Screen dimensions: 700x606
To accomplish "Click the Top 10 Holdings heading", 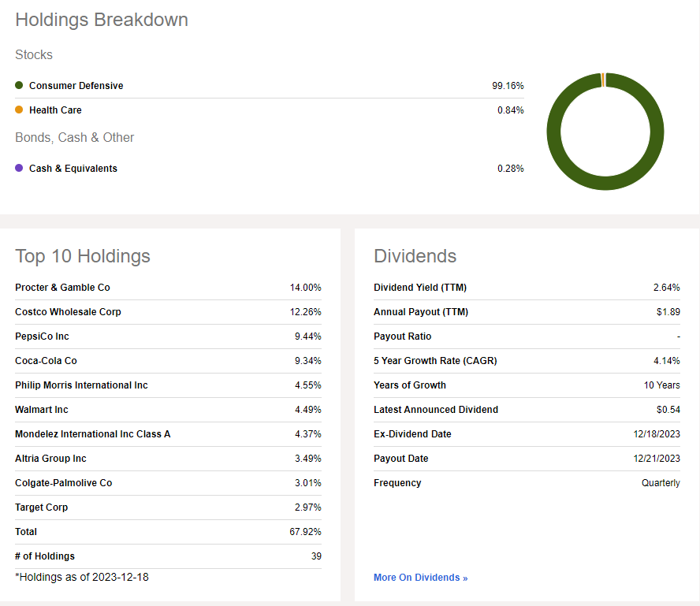I will (x=83, y=256).
